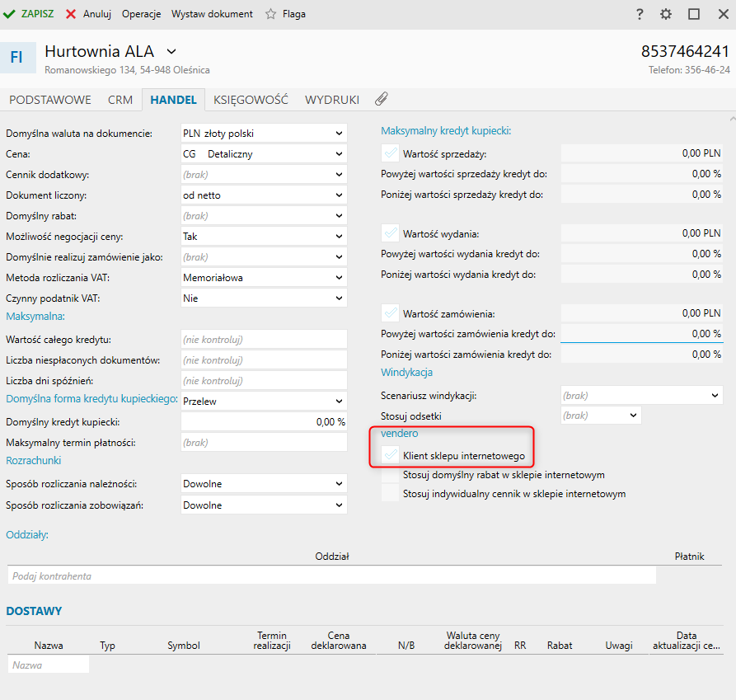Expand the chevron next to Hurtownia ALA
The height and width of the screenshot is (700, 736).
tap(171, 52)
